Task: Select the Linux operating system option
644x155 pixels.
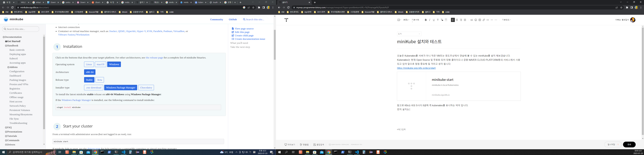Action: pyautogui.click(x=89, y=64)
